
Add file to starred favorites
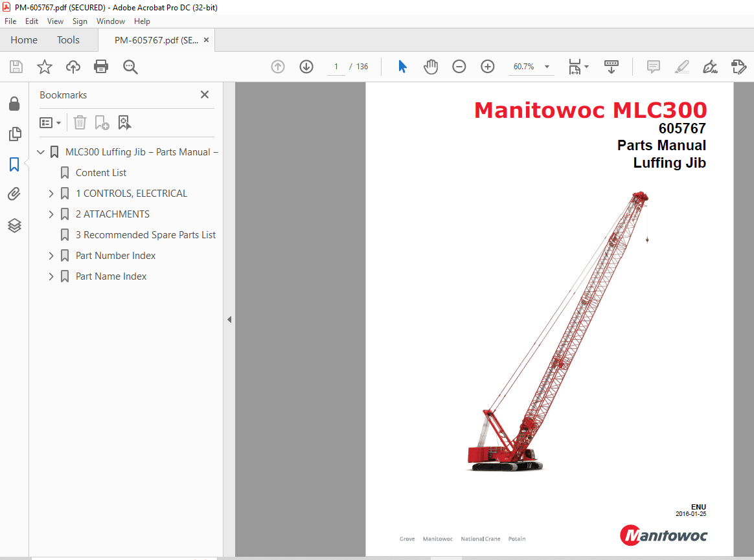click(x=45, y=66)
